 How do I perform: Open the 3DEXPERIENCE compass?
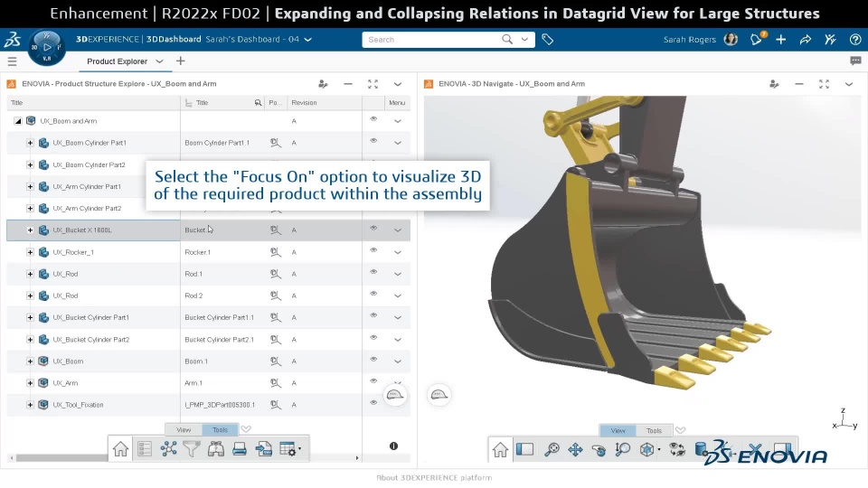(47, 47)
